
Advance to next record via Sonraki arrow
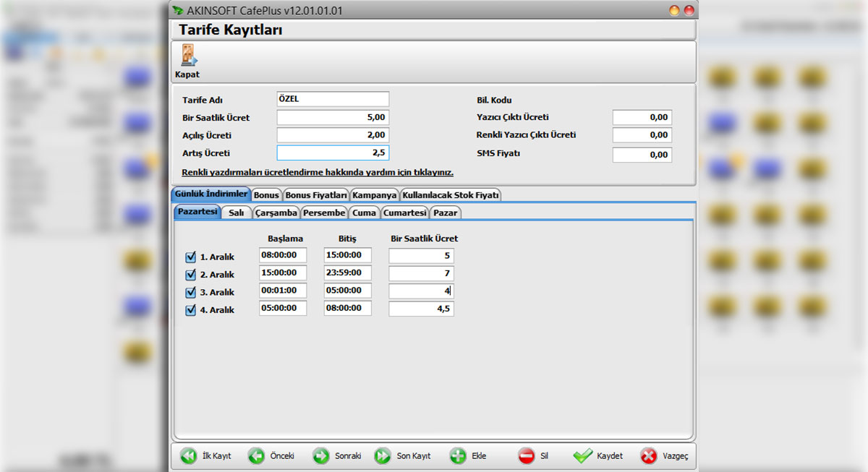tap(320, 456)
